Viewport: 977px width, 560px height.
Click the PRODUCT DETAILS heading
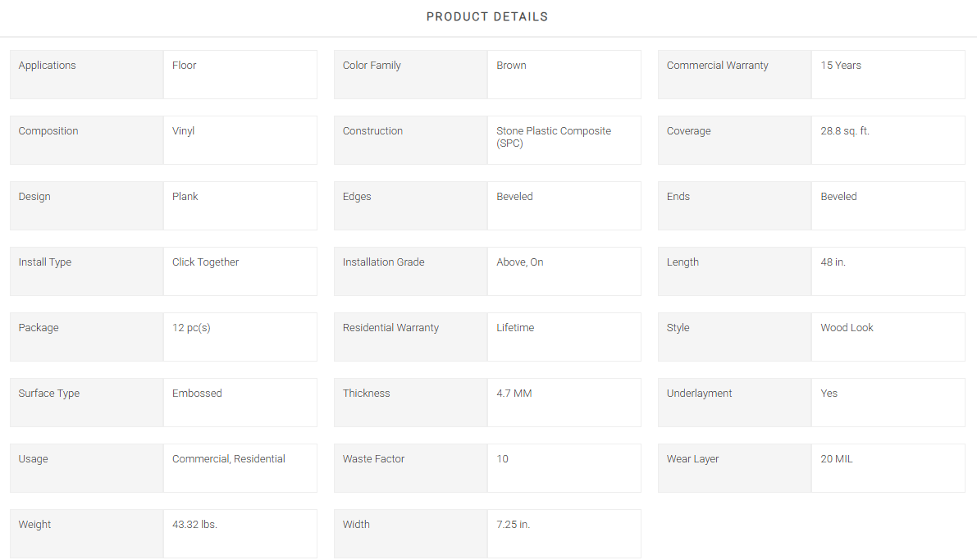tap(487, 17)
